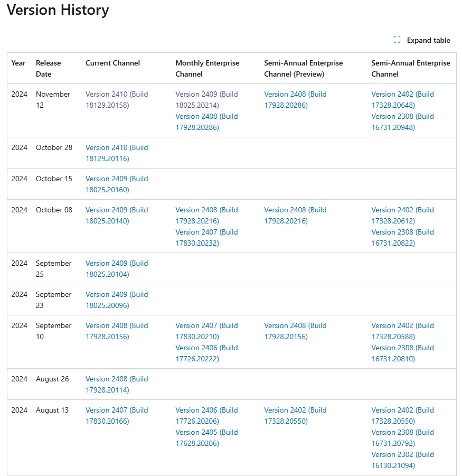462x476 pixels.
Task: Open Build 17928.20216 in Monthly Enterprise Channel column
Action: [206, 215]
